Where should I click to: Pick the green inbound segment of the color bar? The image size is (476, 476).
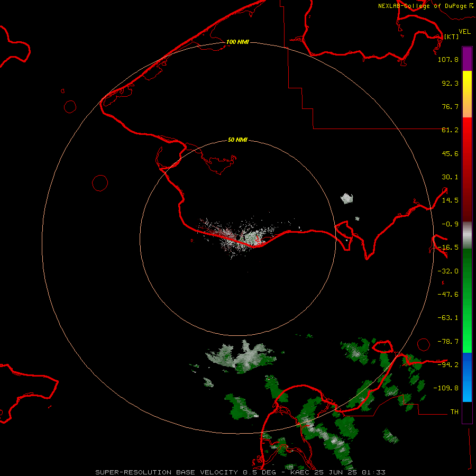[467, 300]
